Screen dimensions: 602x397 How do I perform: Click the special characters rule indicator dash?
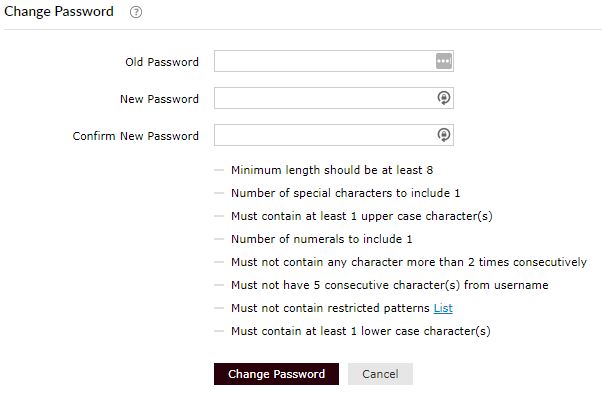(x=219, y=193)
